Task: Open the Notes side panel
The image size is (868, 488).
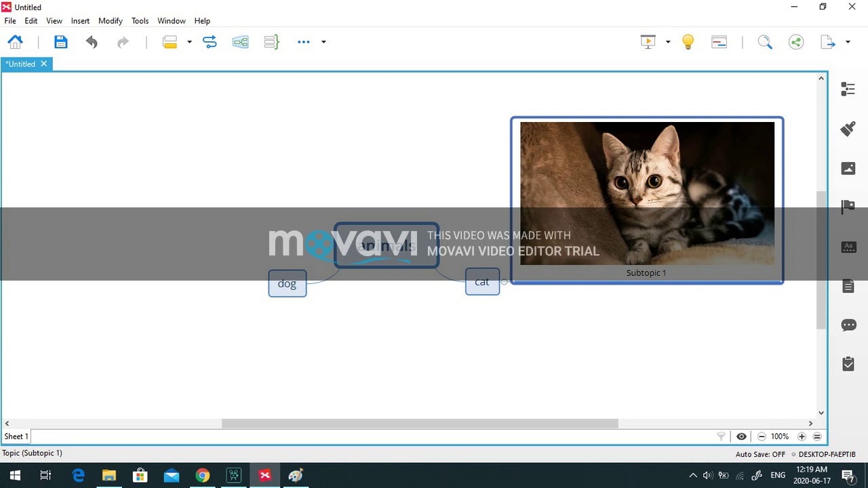Action: [848, 286]
